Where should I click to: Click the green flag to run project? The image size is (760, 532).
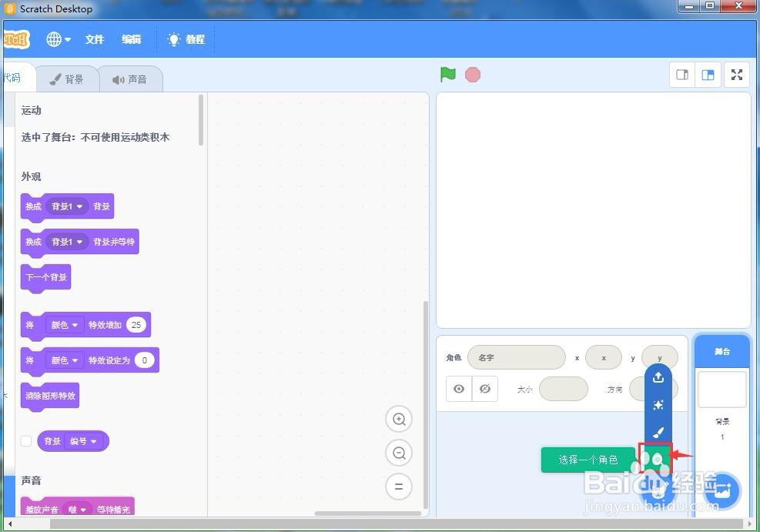pyautogui.click(x=447, y=74)
